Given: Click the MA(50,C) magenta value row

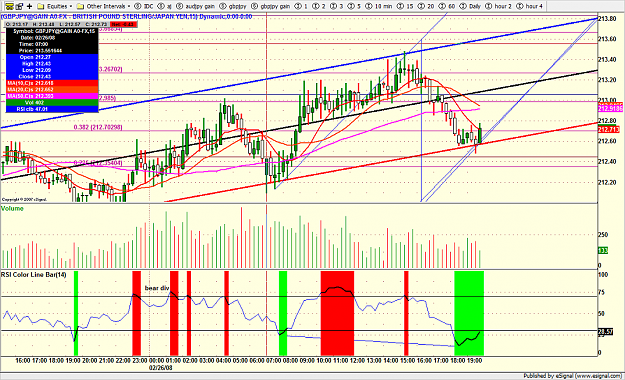Looking at the screenshot, I should coord(52,96).
